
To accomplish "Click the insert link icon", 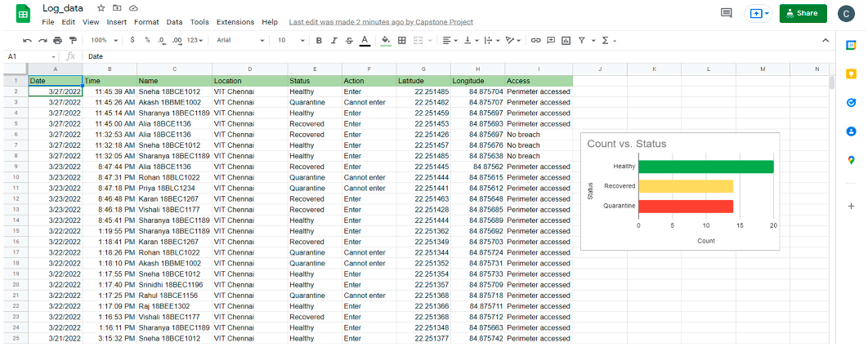I will pos(535,40).
